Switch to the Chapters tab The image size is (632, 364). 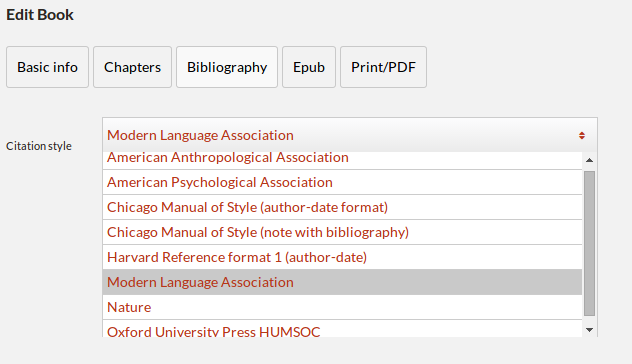tap(132, 67)
